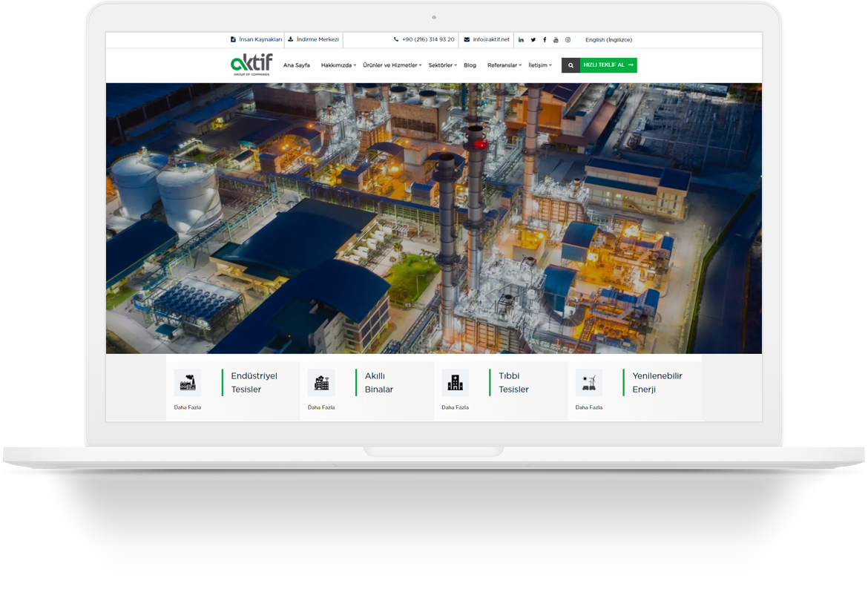Switch language to English (İngilizce)
The width and height of the screenshot is (868, 595).
point(608,40)
